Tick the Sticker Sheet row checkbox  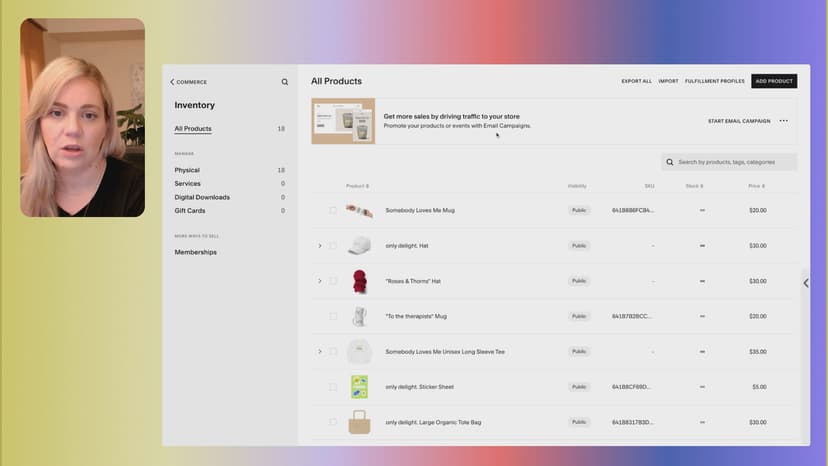pyautogui.click(x=333, y=387)
